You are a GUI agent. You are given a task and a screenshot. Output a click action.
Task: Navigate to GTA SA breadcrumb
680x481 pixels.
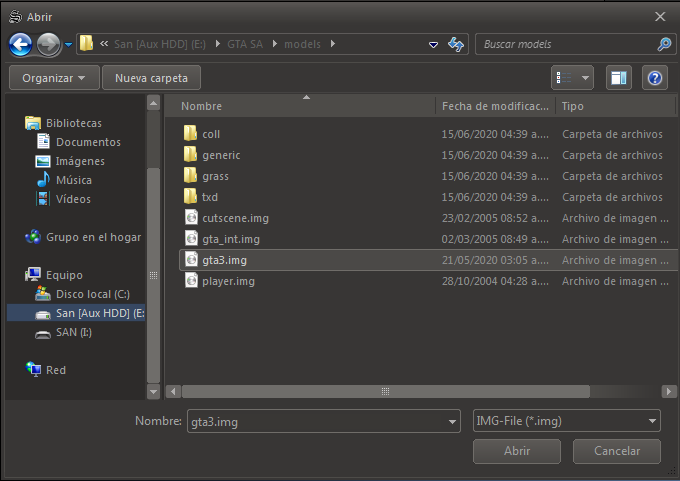pyautogui.click(x=245, y=44)
